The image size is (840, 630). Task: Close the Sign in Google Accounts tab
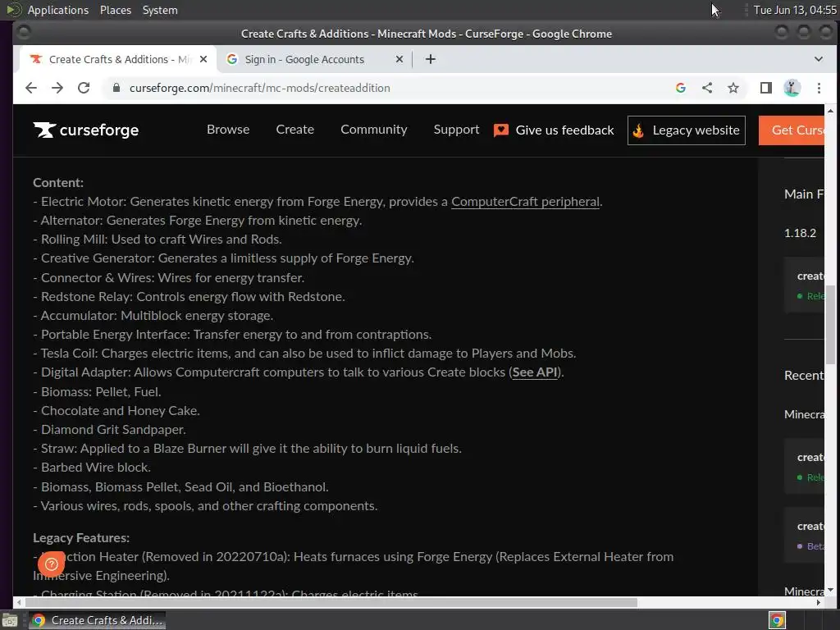(x=399, y=59)
